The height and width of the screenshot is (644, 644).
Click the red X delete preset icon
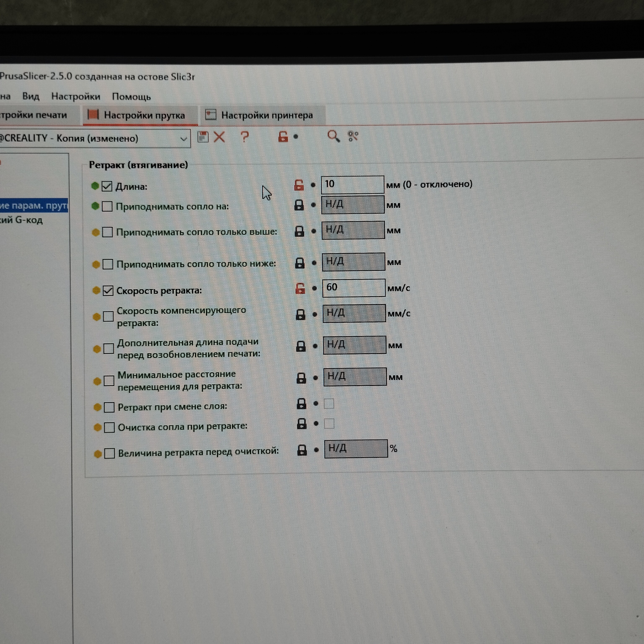coord(219,137)
